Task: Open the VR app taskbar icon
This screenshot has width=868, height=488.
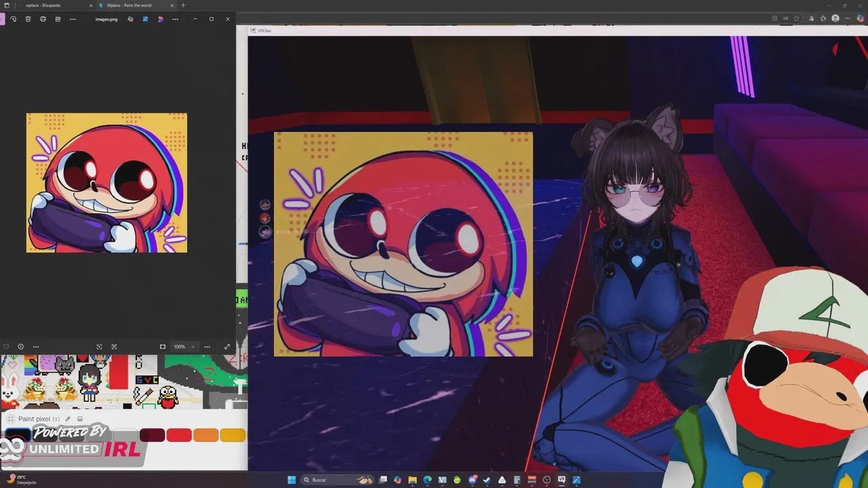Action: (561, 480)
